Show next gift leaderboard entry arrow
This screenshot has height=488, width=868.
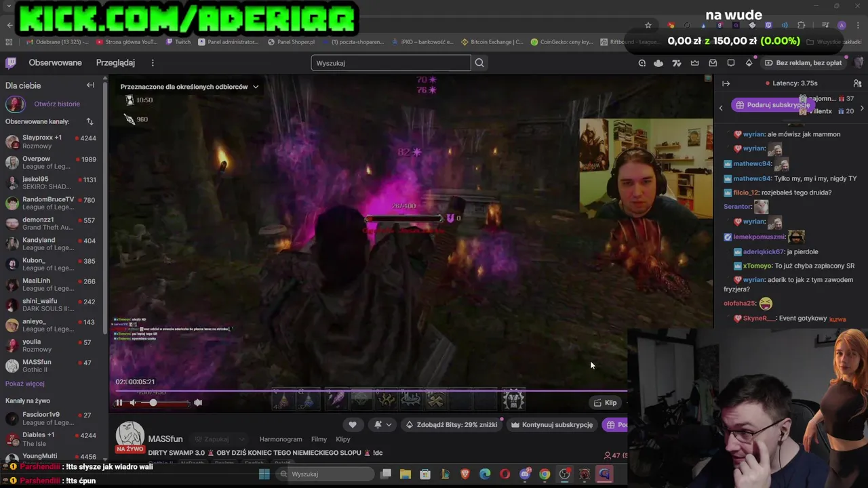(x=862, y=108)
